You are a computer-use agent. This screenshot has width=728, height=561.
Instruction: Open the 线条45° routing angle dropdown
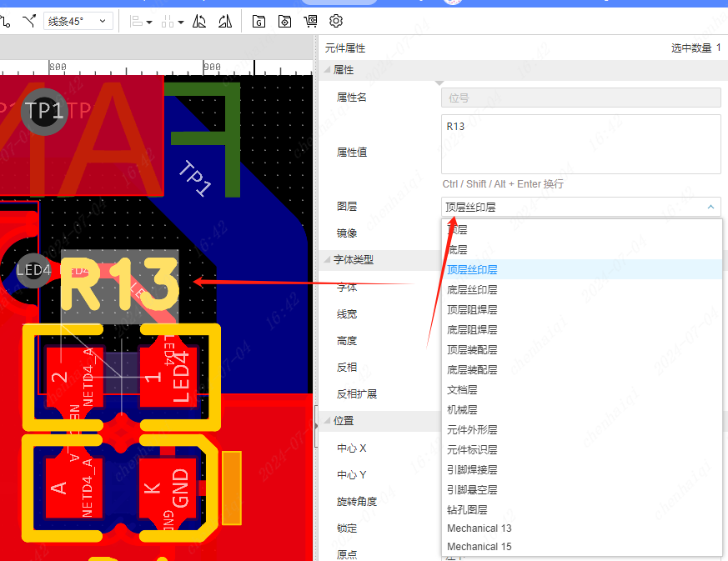tap(78, 21)
